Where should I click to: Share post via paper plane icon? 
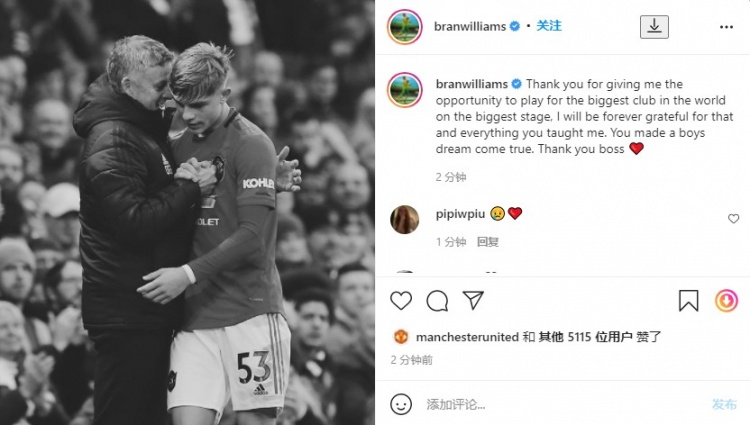tap(473, 301)
